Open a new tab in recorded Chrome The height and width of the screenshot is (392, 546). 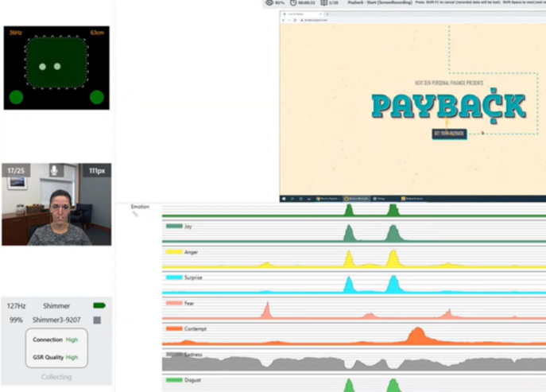pos(327,14)
